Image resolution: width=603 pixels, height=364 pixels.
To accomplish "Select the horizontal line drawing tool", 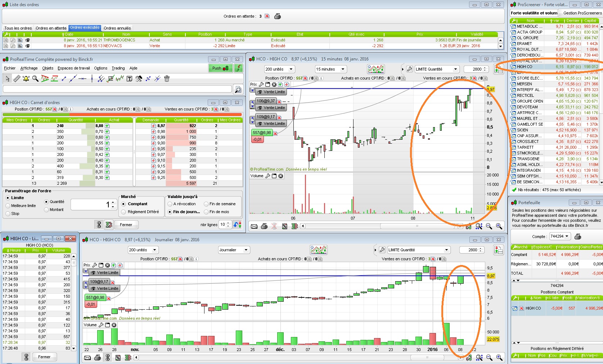I will coord(82,78).
